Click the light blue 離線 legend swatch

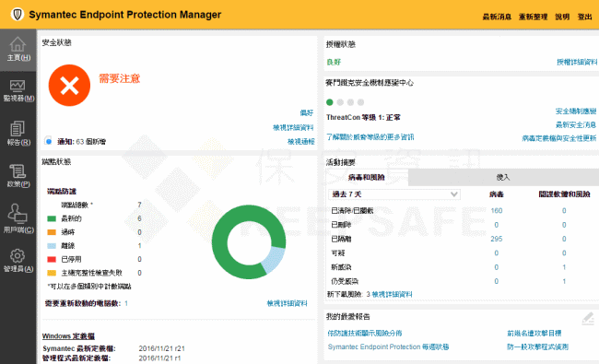coord(52,246)
